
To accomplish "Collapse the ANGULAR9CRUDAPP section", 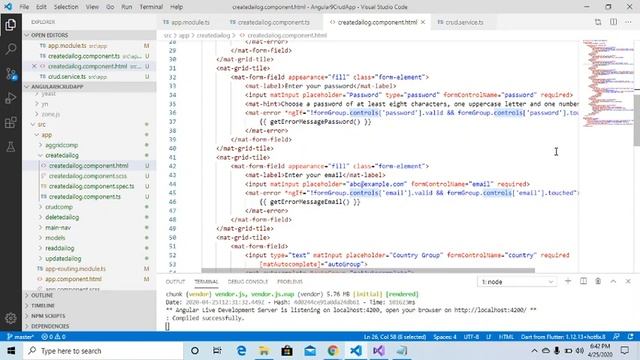I will [89, 87].
